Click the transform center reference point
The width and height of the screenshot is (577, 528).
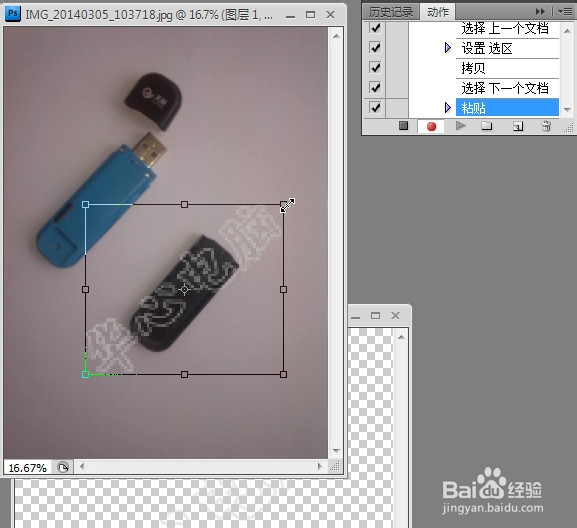point(184,290)
